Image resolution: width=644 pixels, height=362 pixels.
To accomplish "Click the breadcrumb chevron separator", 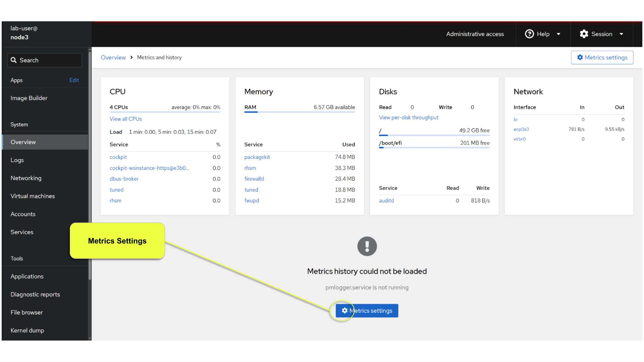I will click(x=131, y=57).
